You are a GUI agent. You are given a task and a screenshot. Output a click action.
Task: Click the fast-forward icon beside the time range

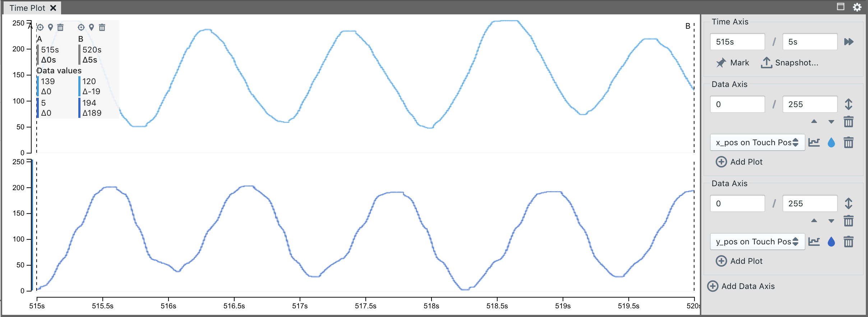pyautogui.click(x=849, y=42)
